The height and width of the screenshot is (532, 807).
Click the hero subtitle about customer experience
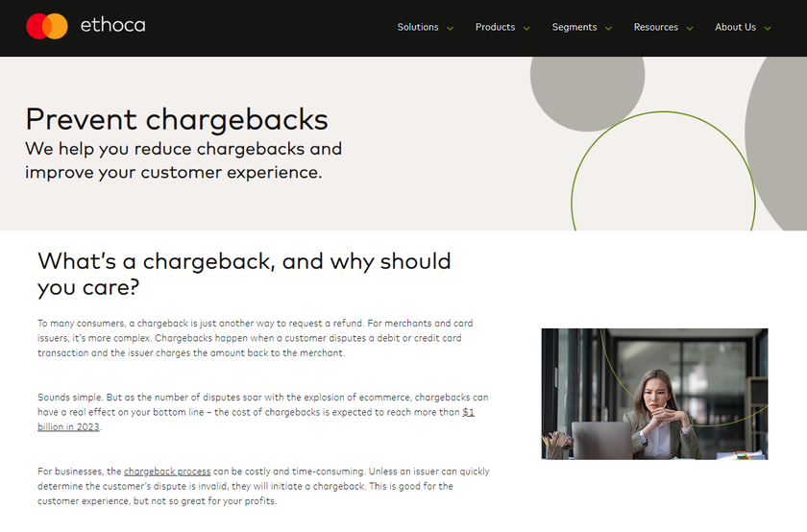pyautogui.click(x=183, y=160)
